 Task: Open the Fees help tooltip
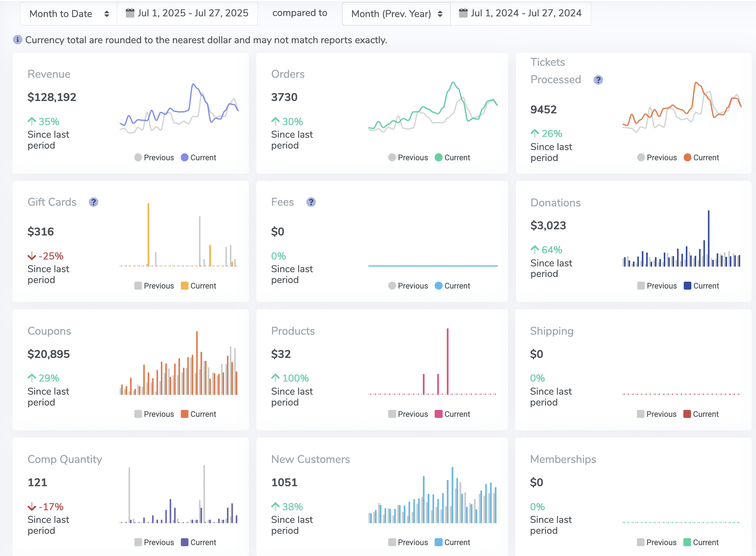tap(311, 202)
